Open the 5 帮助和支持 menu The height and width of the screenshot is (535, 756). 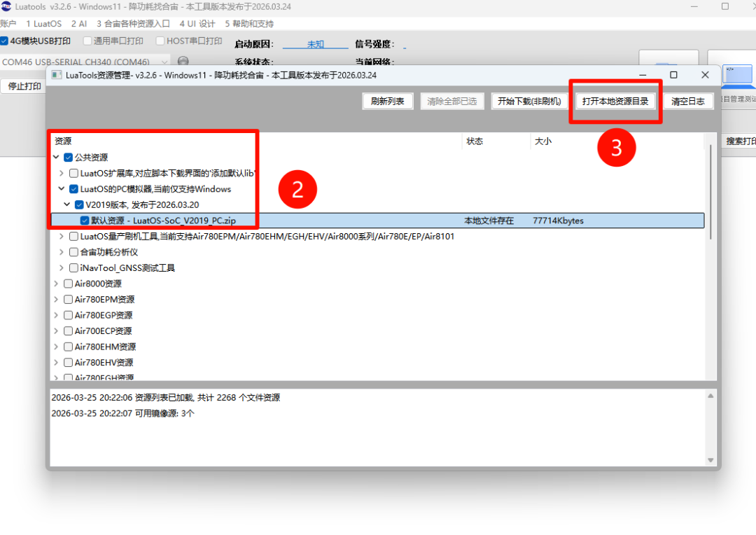coord(249,24)
